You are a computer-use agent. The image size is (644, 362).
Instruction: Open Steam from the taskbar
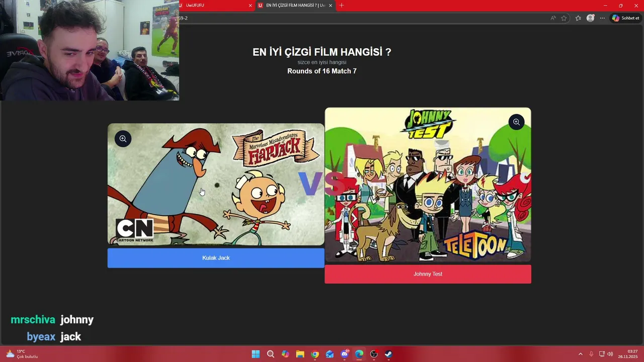click(388, 354)
